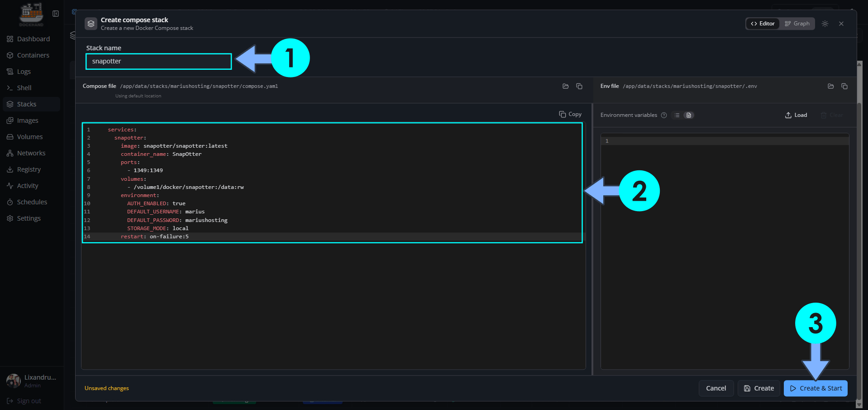Click the stack layers icon in dialog header

(91, 24)
